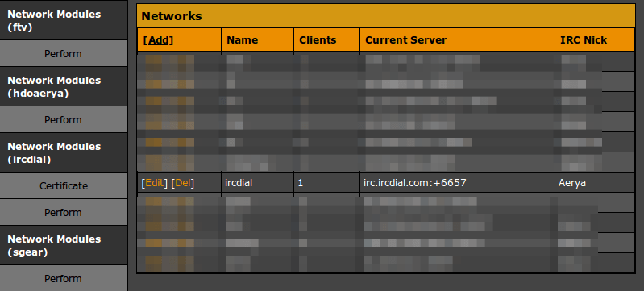Click the Networks panel title bar

pyautogui.click(x=386, y=15)
